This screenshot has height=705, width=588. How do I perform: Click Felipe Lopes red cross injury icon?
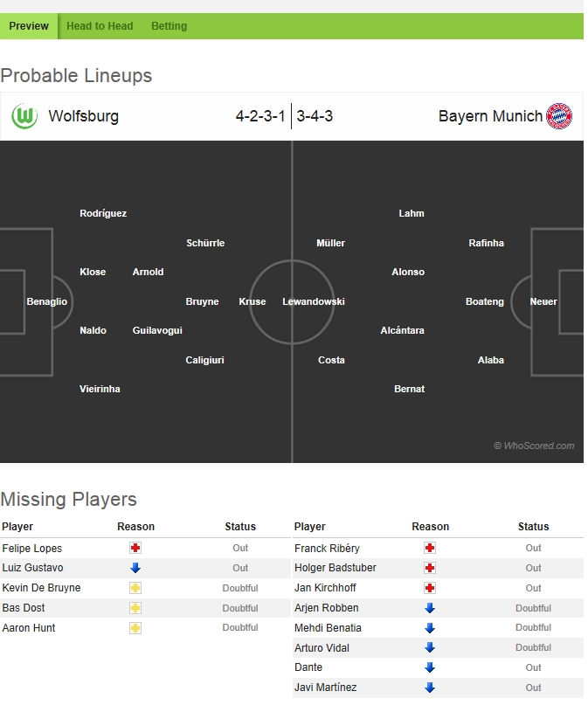pyautogui.click(x=135, y=549)
